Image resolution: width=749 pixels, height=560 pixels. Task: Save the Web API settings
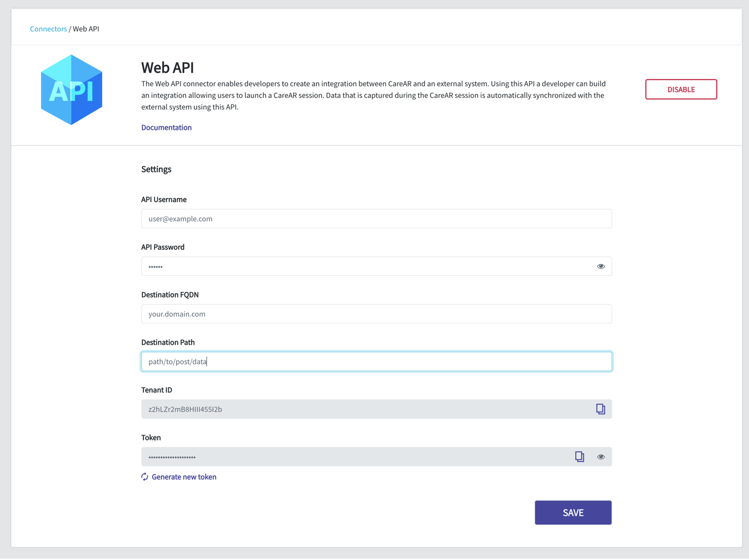point(572,512)
